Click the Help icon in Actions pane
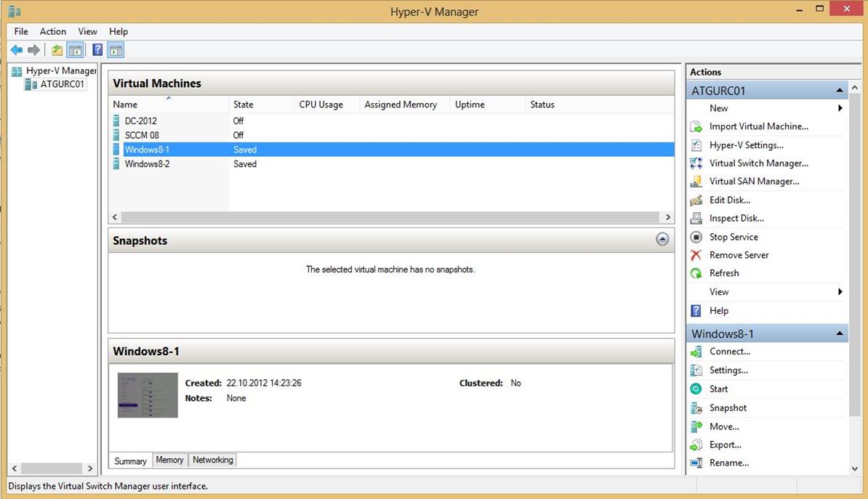The height and width of the screenshot is (499, 868). click(x=696, y=311)
